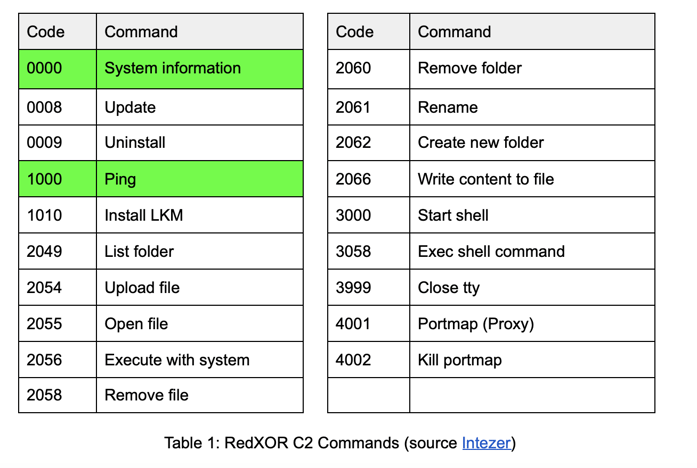This screenshot has width=697, height=468.
Task: Click the Exec shell command cell
Action: pos(532,251)
